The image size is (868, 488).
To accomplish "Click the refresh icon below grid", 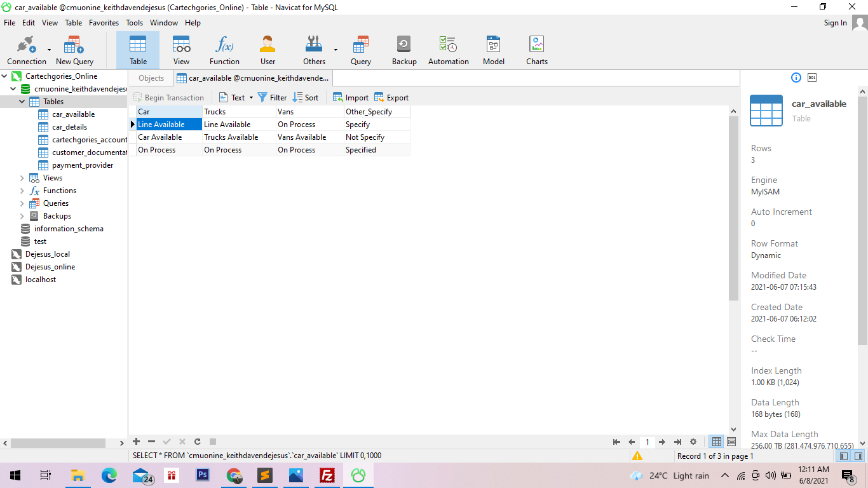I will point(198,442).
